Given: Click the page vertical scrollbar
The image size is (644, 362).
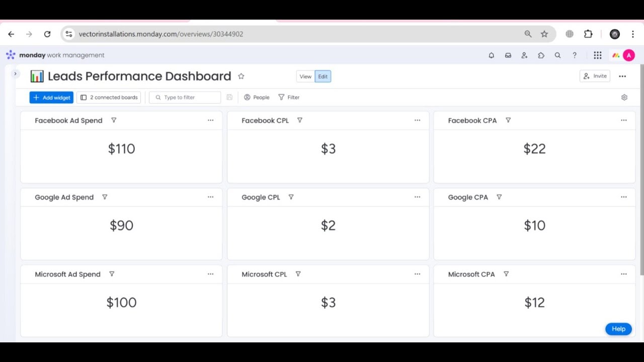Looking at the screenshot, I should (641, 170).
